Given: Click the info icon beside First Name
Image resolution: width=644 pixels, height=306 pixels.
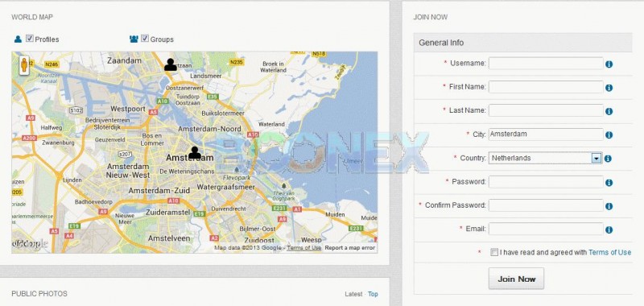Looking at the screenshot, I should point(609,88).
